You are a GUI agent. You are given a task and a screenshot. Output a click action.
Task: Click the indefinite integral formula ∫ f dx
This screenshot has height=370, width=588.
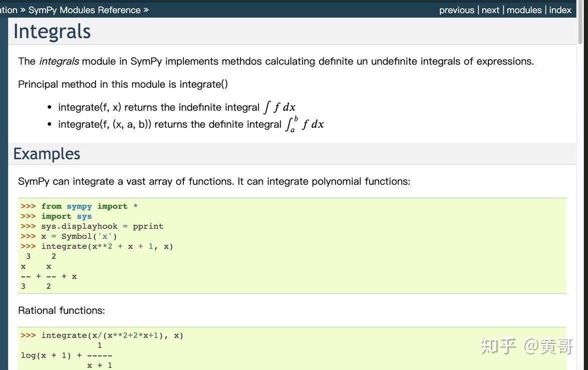pyautogui.click(x=279, y=107)
